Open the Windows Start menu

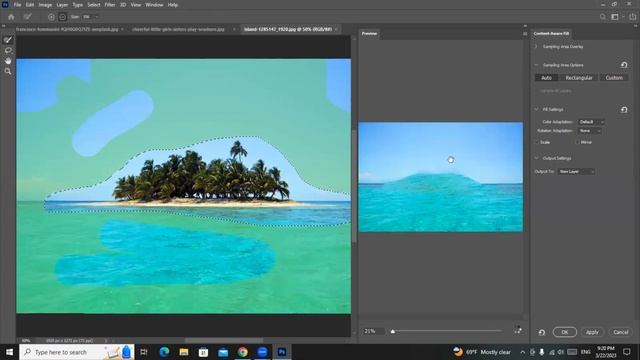pyautogui.click(x=9, y=352)
